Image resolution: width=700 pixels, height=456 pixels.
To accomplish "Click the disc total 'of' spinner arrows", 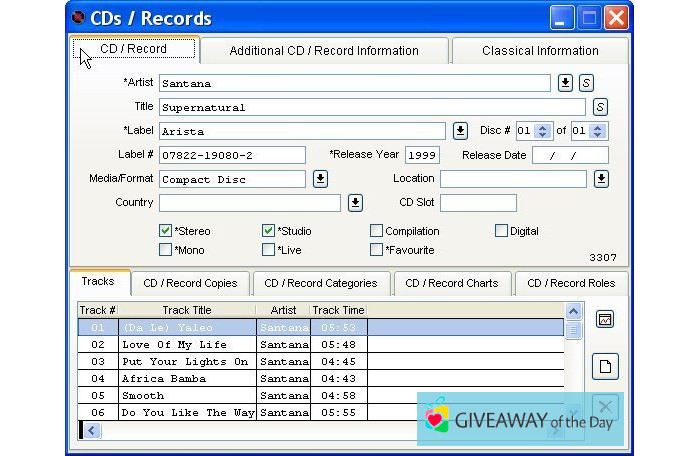I will [597, 131].
